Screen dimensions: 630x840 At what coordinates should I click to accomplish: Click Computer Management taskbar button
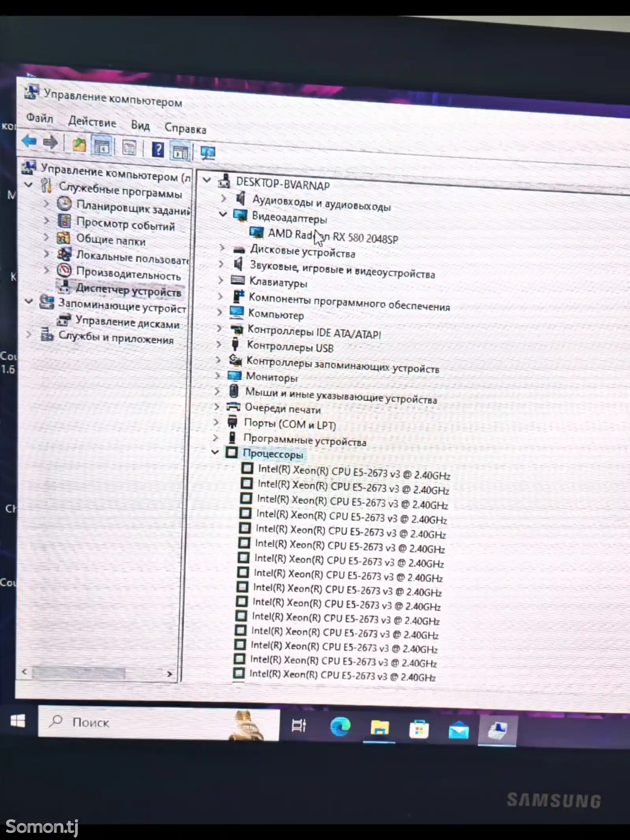coord(498,731)
